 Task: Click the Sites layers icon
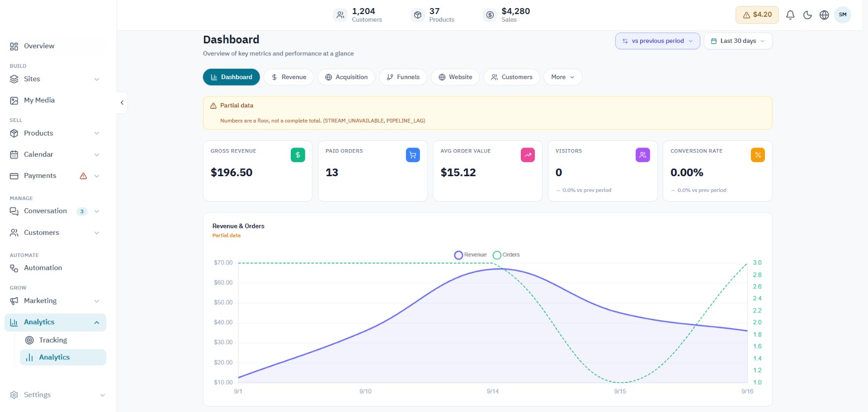tap(14, 79)
